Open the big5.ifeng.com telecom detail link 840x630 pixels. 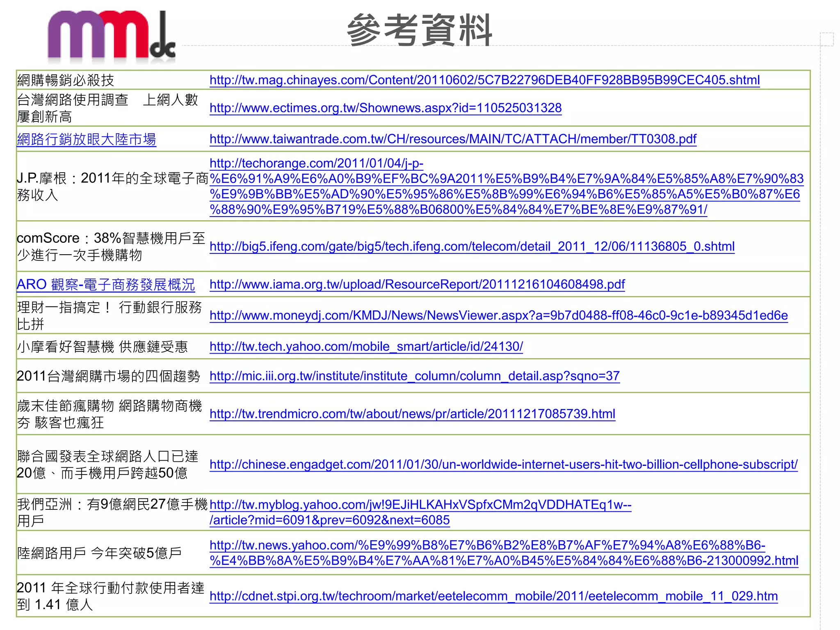[472, 247]
